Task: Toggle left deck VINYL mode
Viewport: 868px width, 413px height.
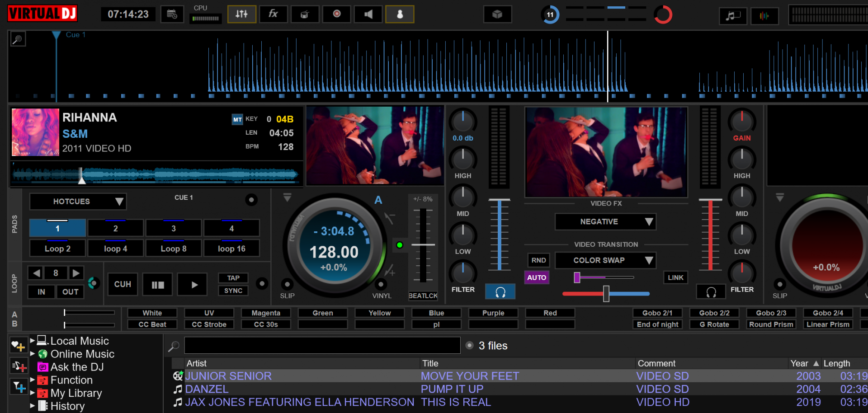Action: click(382, 284)
